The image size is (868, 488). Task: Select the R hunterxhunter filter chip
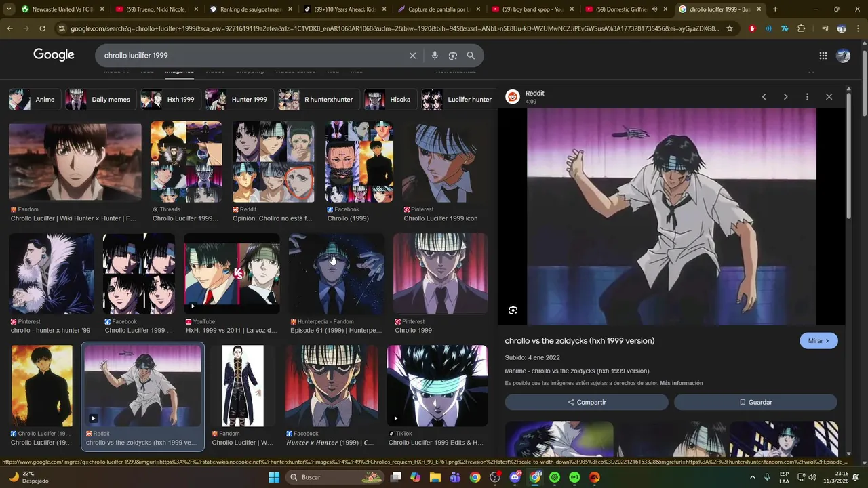pos(319,100)
